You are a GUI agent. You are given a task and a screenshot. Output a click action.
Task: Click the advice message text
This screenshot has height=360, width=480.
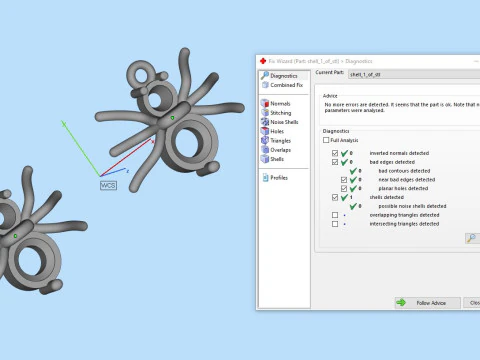(x=402, y=107)
